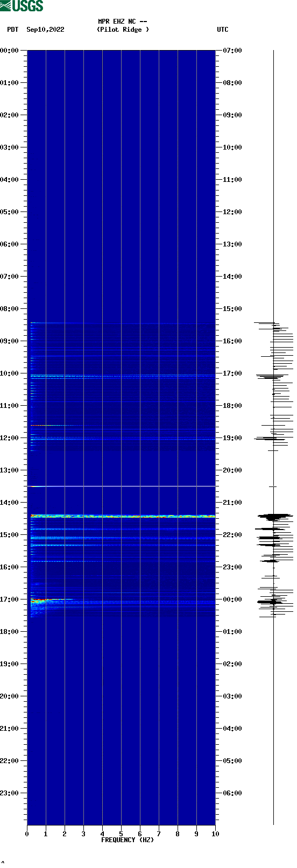Image resolution: width=297 pixels, height=868 pixels.
Task: Click the station title 'MPR EHZ NC --'
Action: (123, 22)
